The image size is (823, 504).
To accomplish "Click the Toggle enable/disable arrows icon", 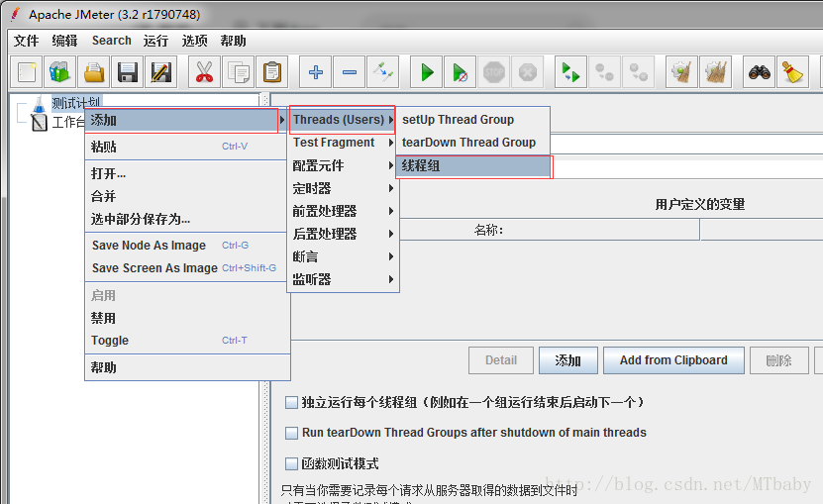I will coord(383,72).
